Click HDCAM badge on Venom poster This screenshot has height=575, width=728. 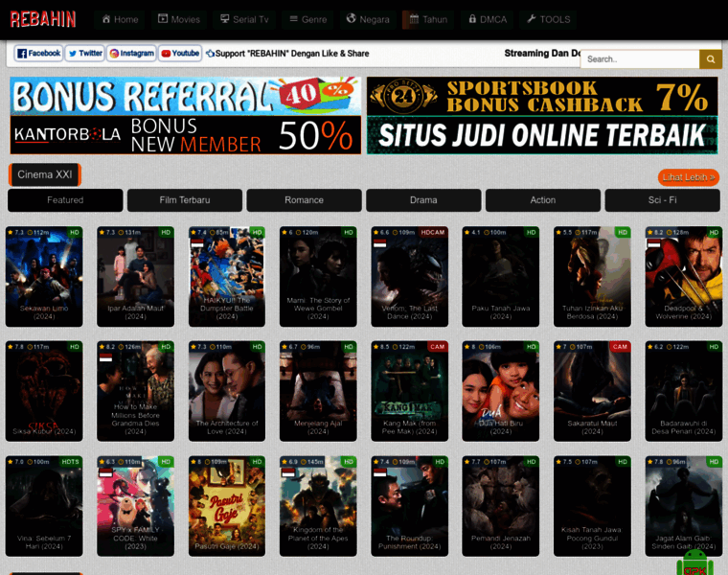pyautogui.click(x=433, y=232)
